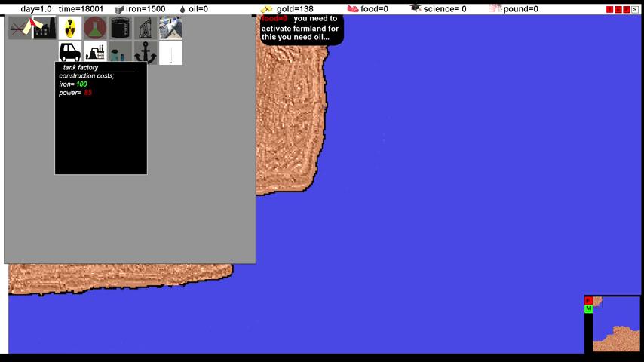Screen dimensions: 644x362
Task: Click the small S button top right
Action: 635,9
